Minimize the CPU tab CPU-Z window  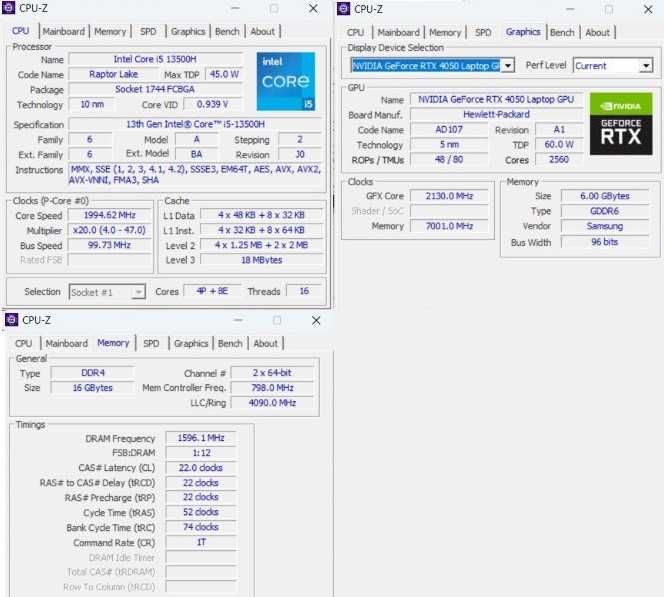pyautogui.click(x=235, y=8)
